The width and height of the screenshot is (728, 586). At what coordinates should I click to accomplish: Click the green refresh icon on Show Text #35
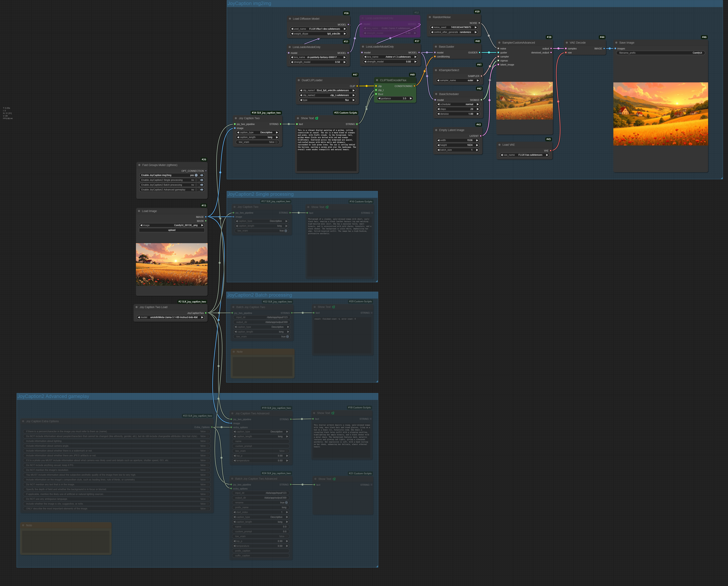pos(317,119)
